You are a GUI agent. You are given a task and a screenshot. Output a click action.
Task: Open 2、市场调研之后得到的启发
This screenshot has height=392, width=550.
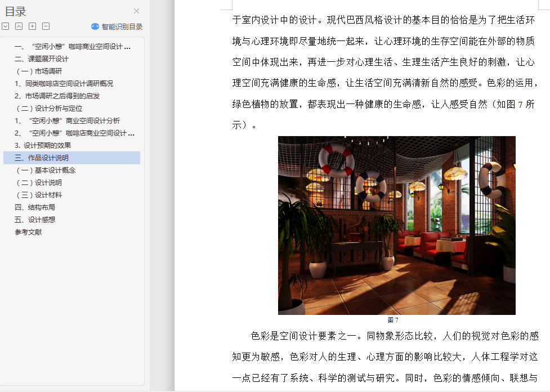(57, 96)
